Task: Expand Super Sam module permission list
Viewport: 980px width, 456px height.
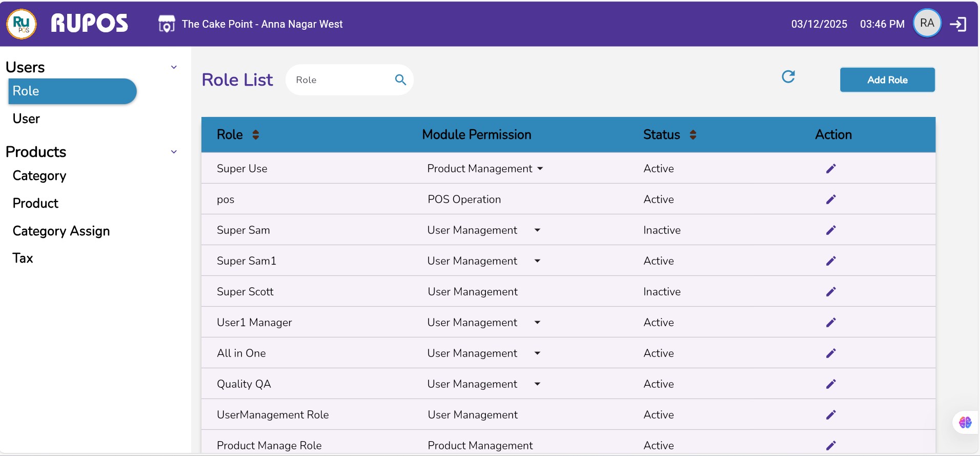Action: click(537, 230)
